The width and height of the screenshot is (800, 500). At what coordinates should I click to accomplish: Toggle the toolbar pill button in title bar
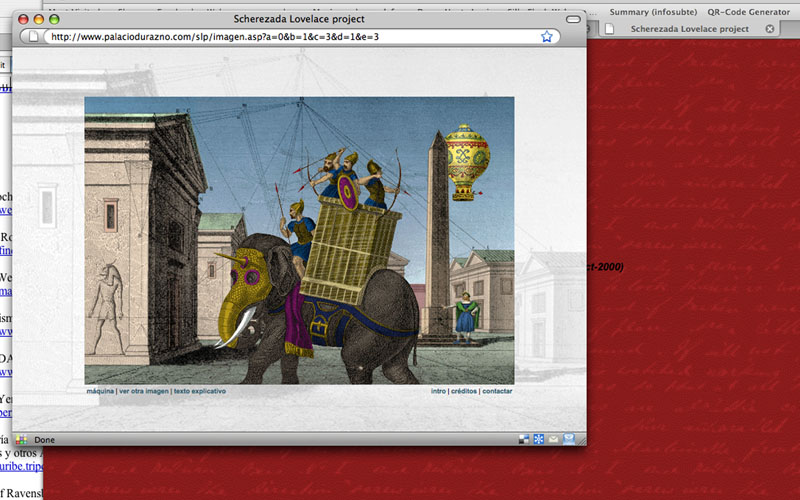[x=573, y=19]
